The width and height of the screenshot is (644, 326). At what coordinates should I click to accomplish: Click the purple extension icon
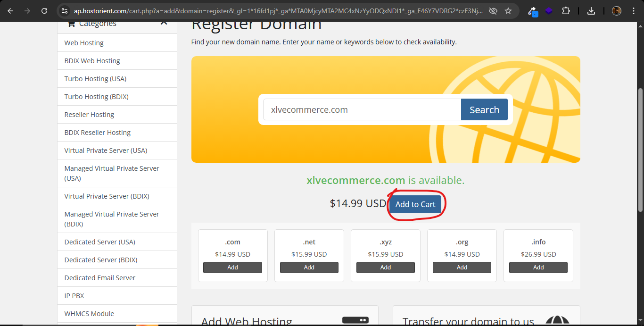coord(549,11)
